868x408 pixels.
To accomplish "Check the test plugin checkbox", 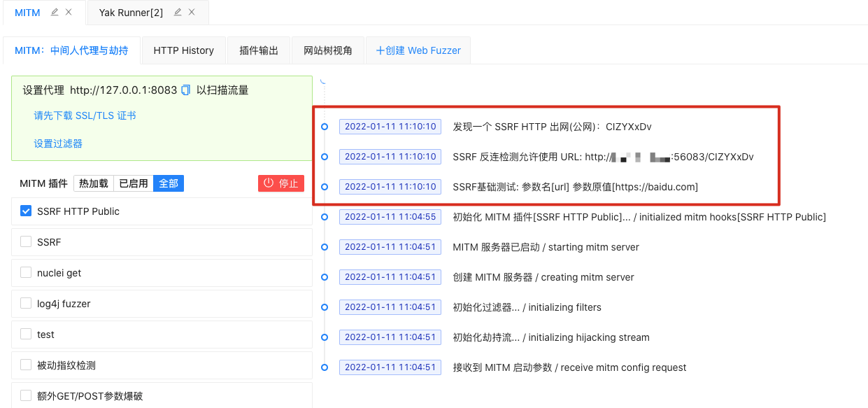I will tap(26, 335).
